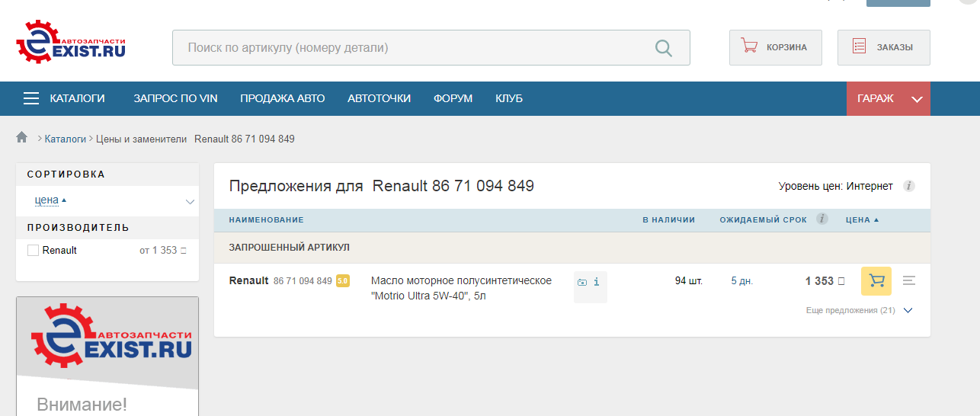Open the product info 'i' icon
Viewport: 980px width, 416px height.
tap(596, 282)
